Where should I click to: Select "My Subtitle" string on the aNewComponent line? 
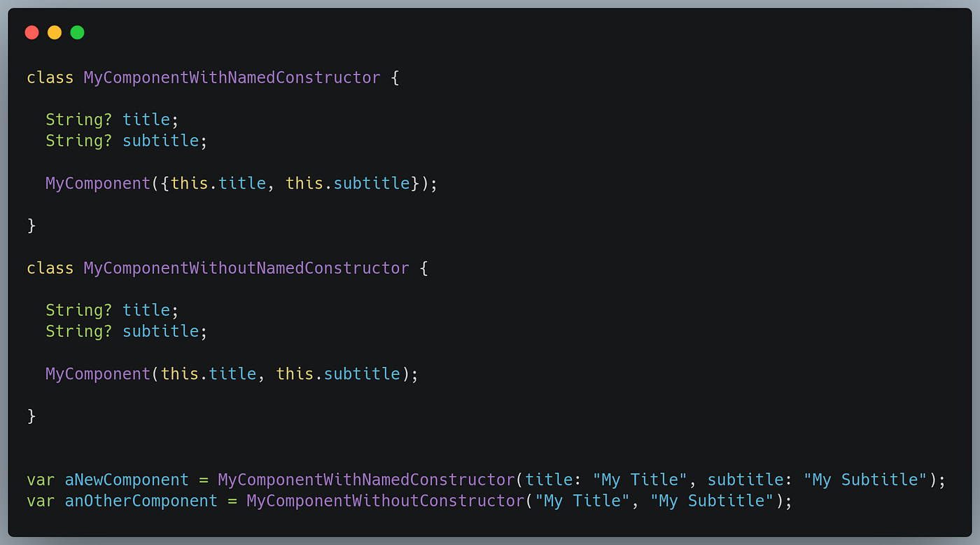pos(866,480)
